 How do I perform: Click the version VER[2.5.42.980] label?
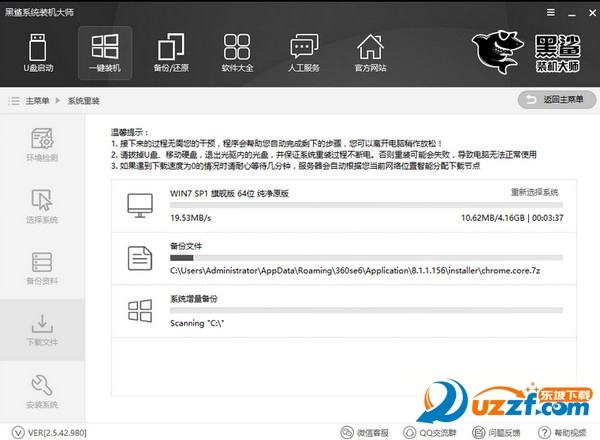[57, 433]
